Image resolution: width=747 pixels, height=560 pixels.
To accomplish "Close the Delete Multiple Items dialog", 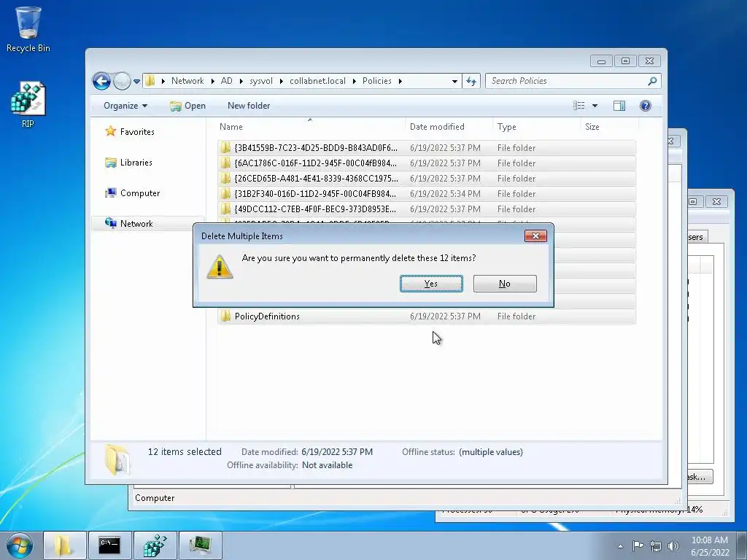I will (x=535, y=236).
